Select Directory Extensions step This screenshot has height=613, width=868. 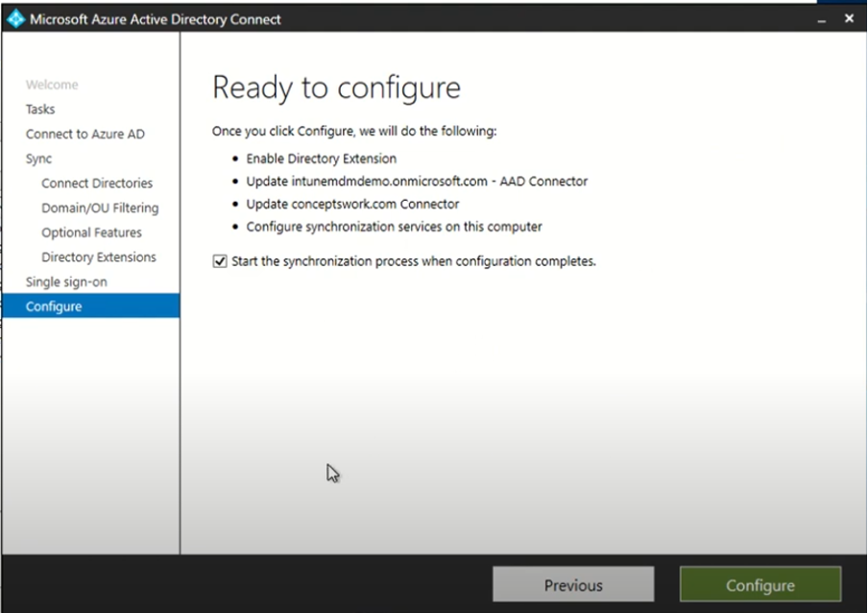(x=98, y=257)
